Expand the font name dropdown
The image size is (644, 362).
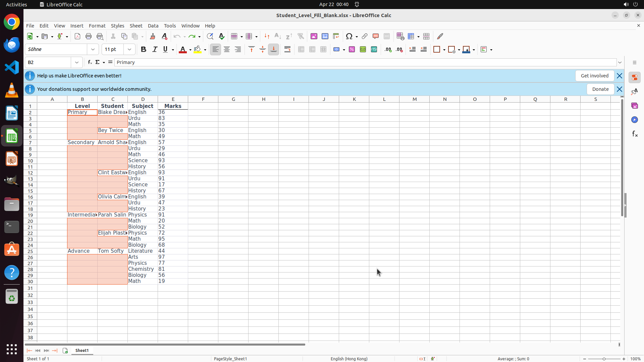(93, 50)
